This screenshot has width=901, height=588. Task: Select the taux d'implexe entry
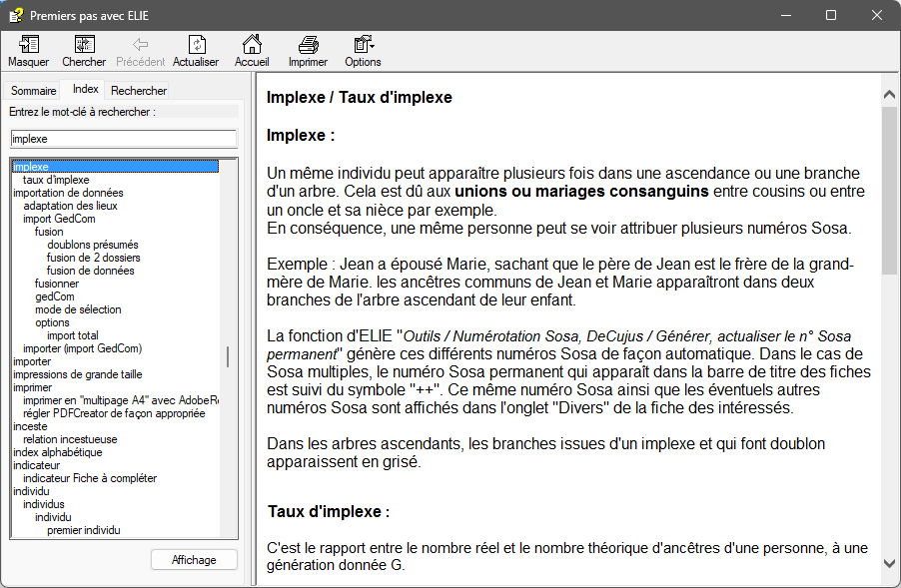(56, 180)
